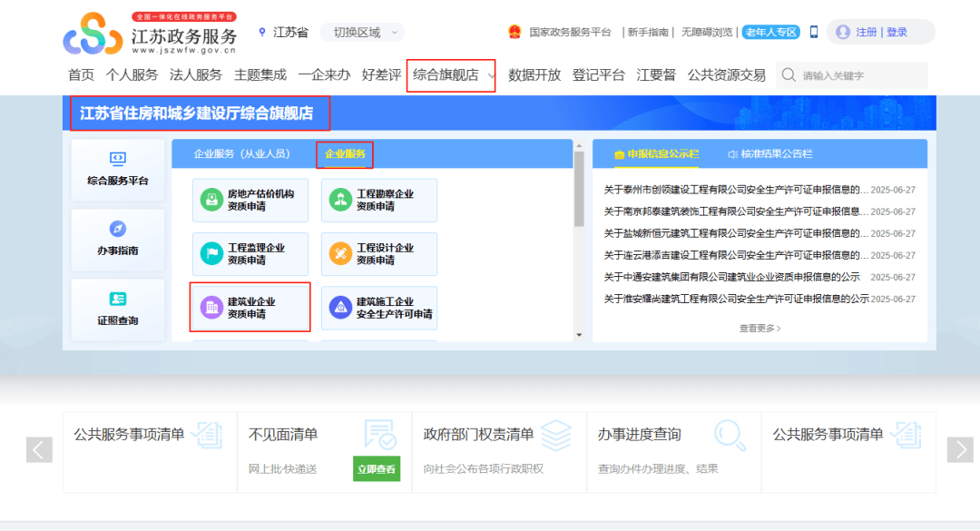Screen dimensions: 980x531
Task: Click the 办事进度查询 magnifier icon
Action: tap(730, 435)
